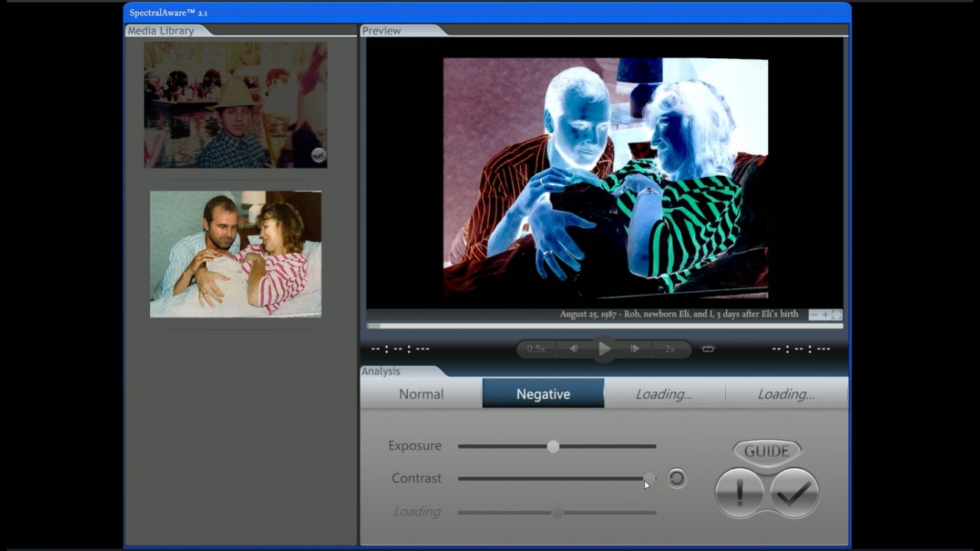Click the Contrast slider handle
Viewport: 980px width, 551px height.
pos(649,479)
